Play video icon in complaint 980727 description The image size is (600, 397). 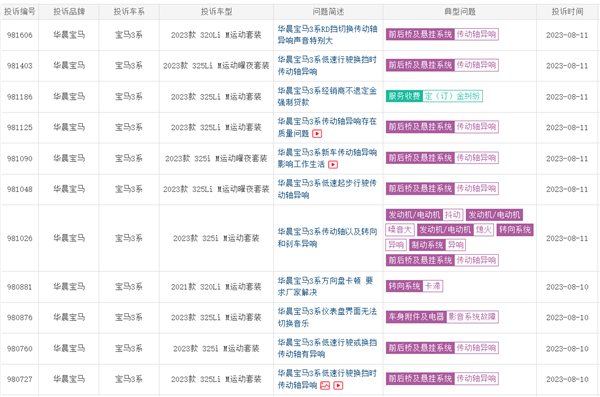click(338, 386)
